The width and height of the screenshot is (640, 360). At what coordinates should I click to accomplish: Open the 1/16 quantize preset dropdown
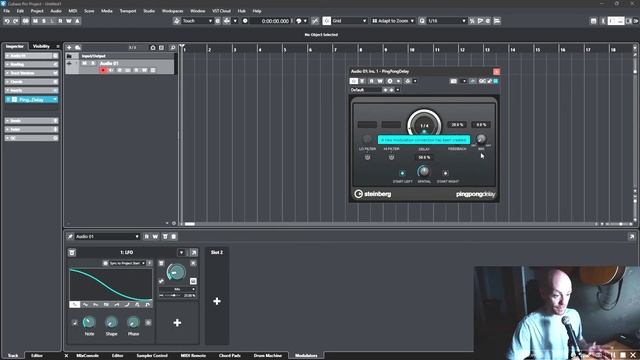pos(446,21)
